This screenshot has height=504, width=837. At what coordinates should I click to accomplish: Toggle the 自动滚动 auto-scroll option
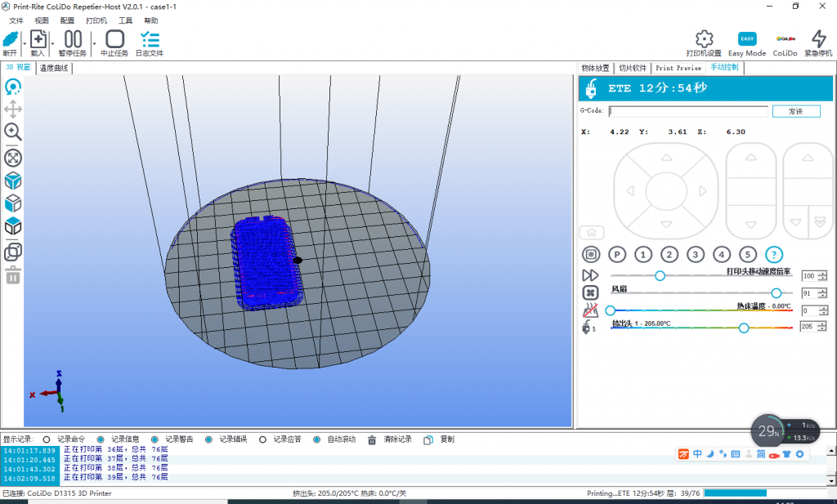(x=316, y=439)
